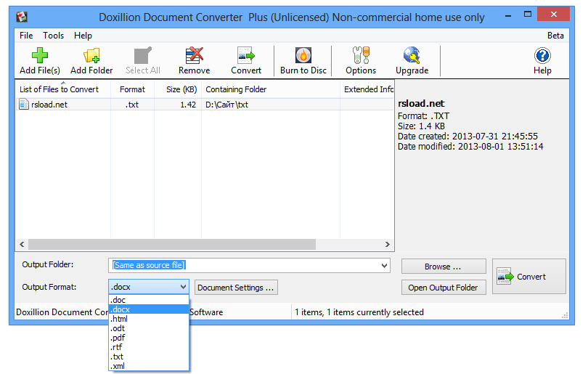
Task: Sort by the Size (KB) column header
Action: point(178,89)
